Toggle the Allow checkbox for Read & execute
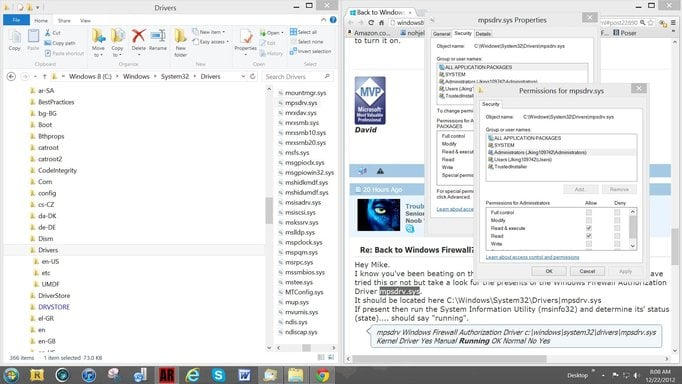The width and height of the screenshot is (682, 384). (588, 228)
